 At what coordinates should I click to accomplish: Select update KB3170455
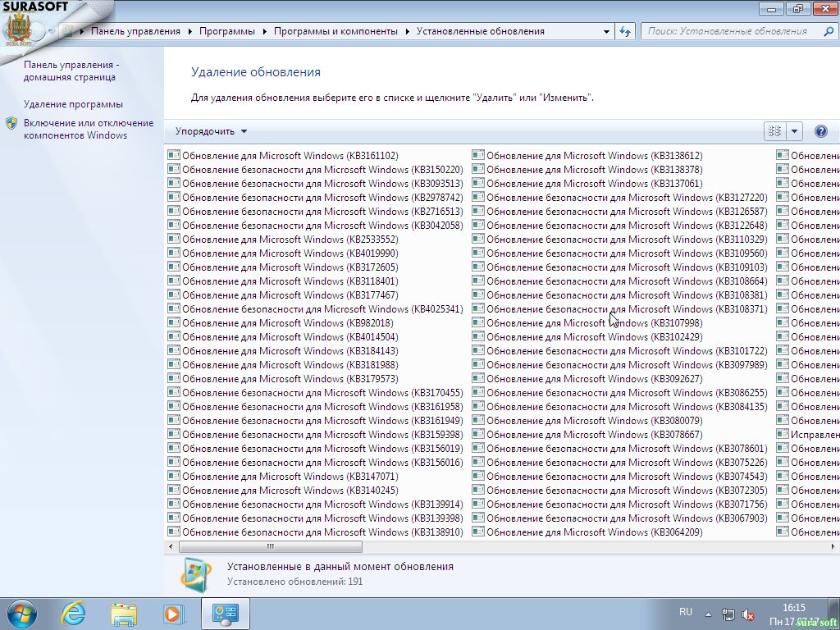[316, 392]
